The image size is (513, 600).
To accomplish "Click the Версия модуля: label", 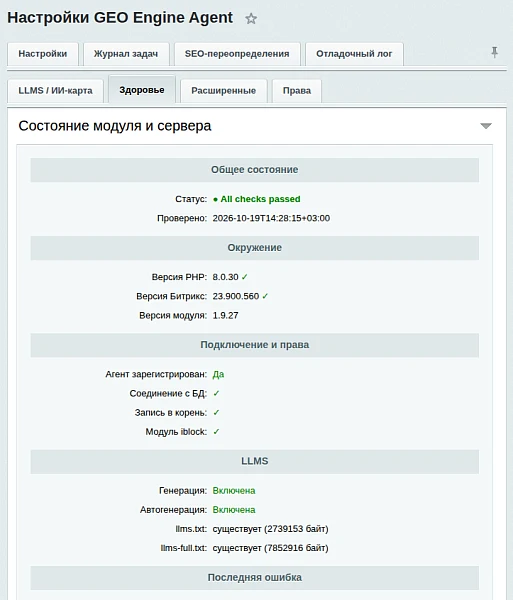I will [x=173, y=315].
